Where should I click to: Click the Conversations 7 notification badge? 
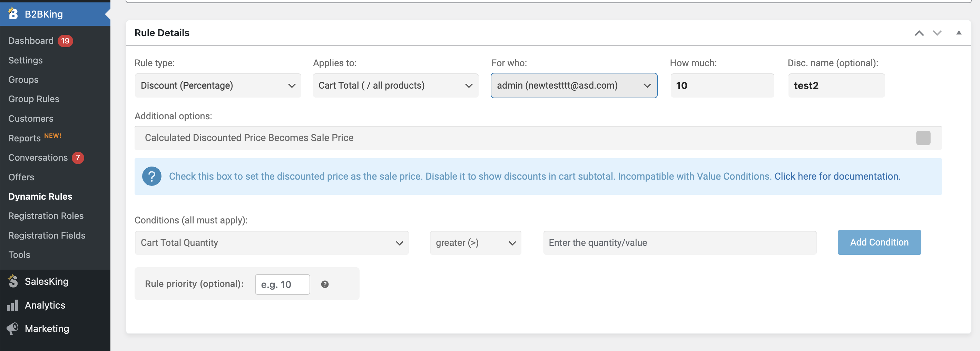(78, 158)
